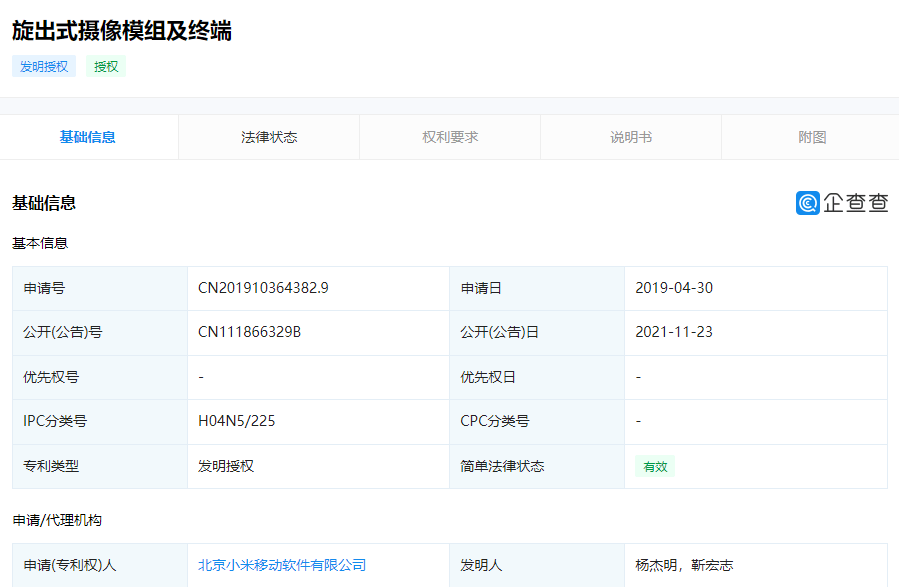Viewport: 899px width, 587px height.
Task: Open the 附图 tab
Action: (x=810, y=137)
